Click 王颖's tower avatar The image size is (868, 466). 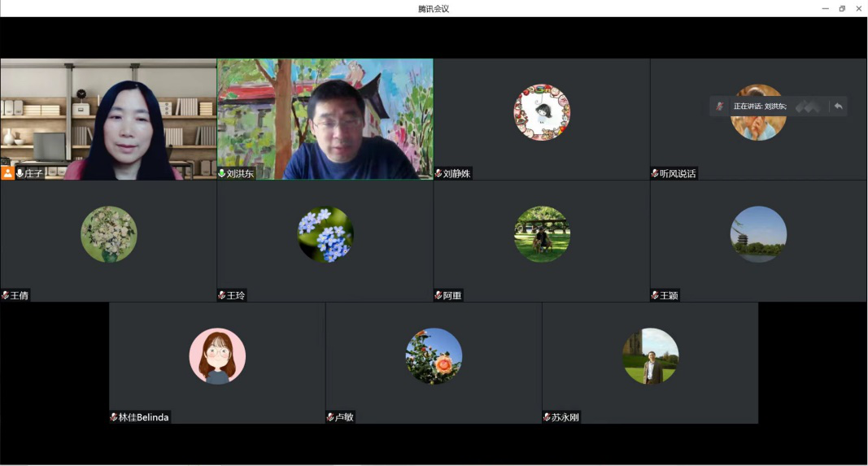click(x=758, y=234)
